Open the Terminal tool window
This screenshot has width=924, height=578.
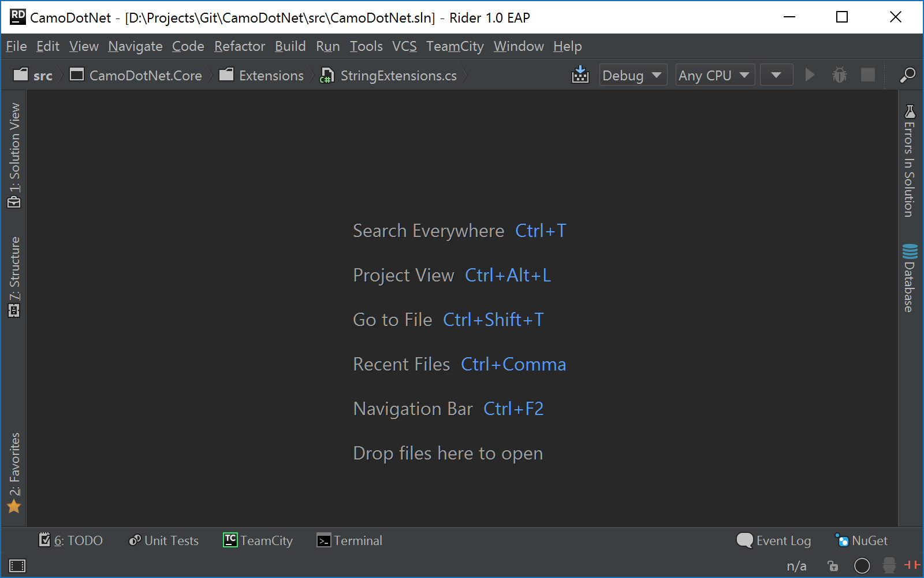(x=349, y=540)
